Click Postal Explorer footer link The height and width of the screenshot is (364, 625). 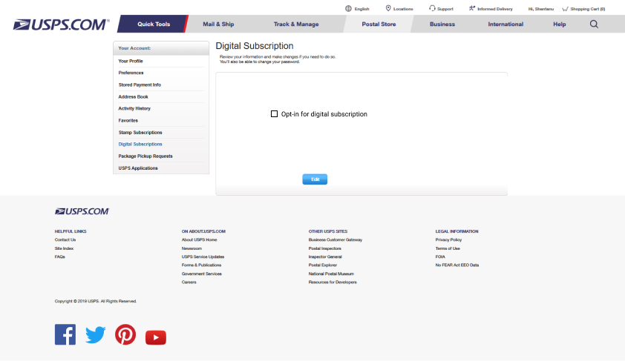pos(322,265)
